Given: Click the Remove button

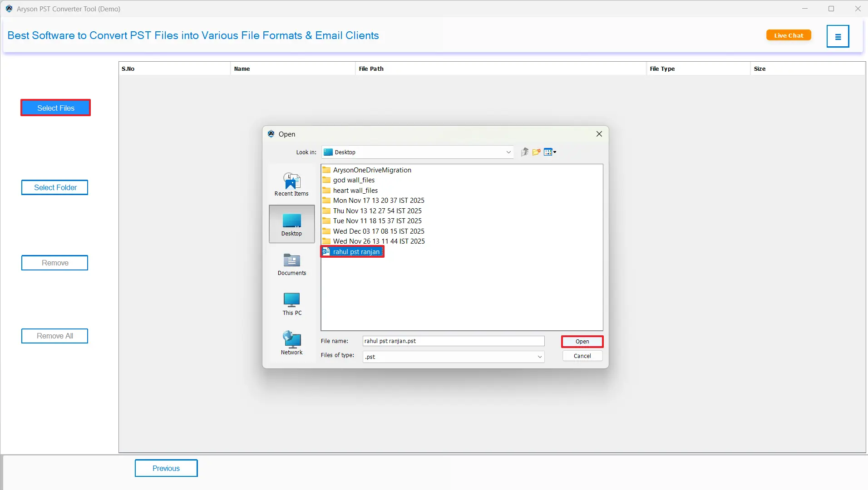Looking at the screenshot, I should 54,263.
